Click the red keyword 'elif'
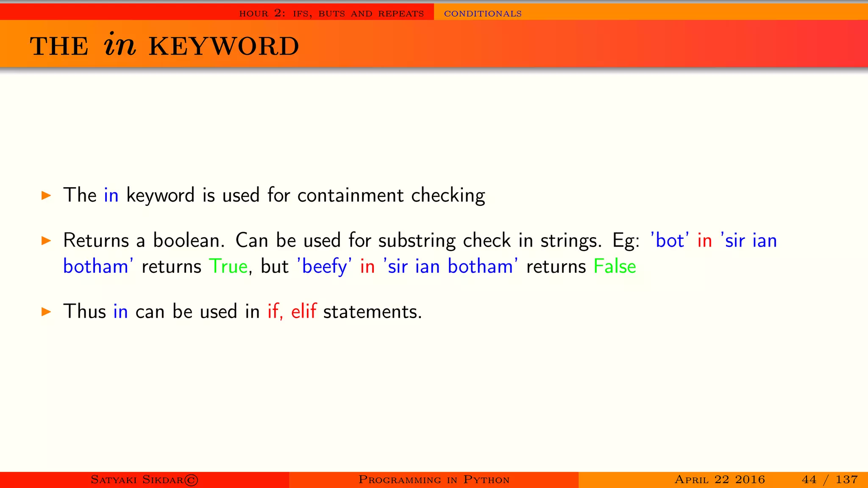868x488 pixels. (304, 311)
